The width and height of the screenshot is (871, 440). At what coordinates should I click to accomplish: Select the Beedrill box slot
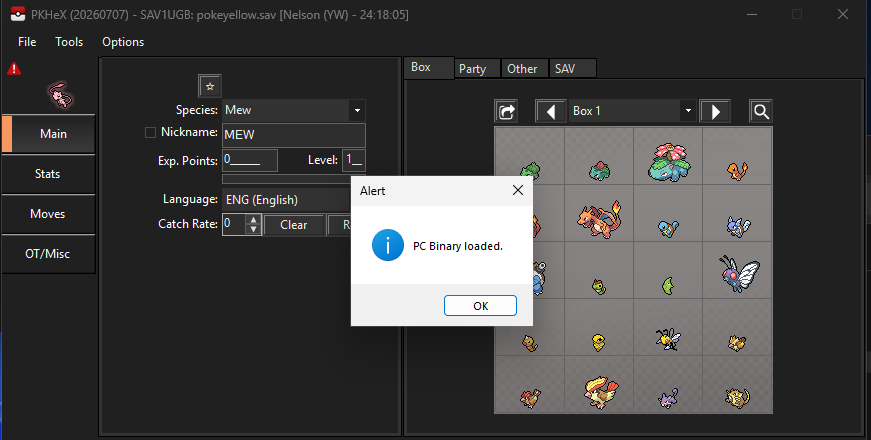click(668, 328)
